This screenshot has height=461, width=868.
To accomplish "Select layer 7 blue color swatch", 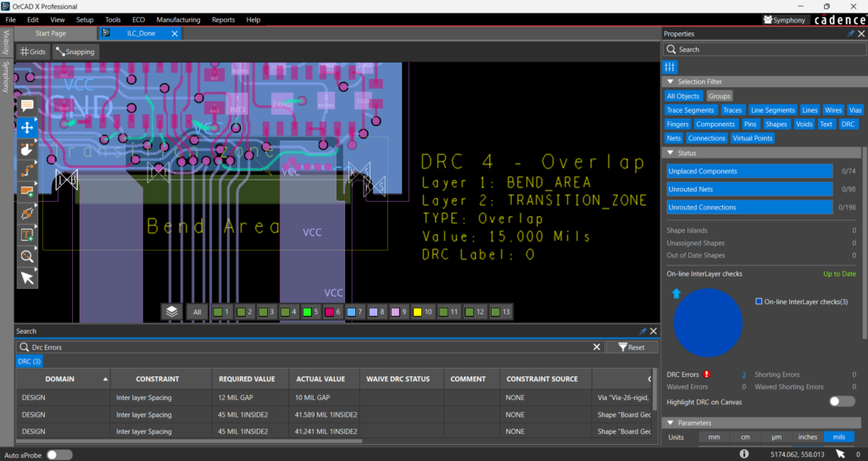I will [x=351, y=312].
